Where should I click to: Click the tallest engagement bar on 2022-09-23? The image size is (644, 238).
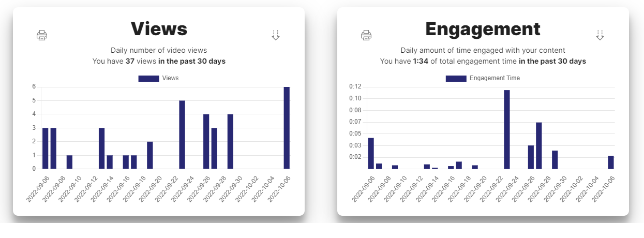[507, 129]
